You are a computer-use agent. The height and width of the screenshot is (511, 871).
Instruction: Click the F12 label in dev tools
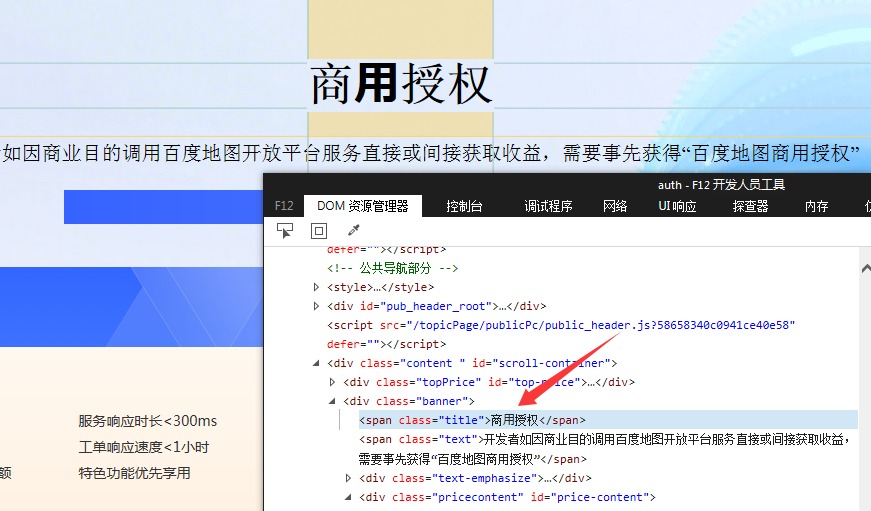tap(284, 206)
